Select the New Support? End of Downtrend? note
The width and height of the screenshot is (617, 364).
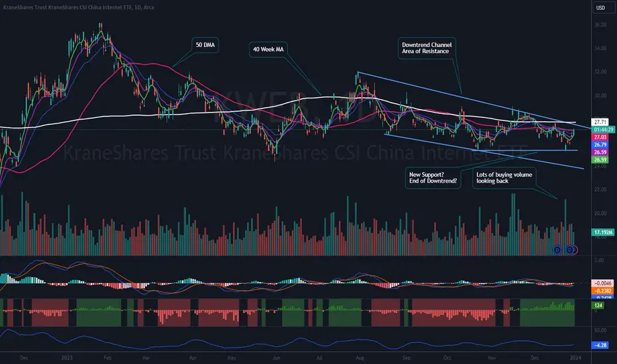coord(433,178)
